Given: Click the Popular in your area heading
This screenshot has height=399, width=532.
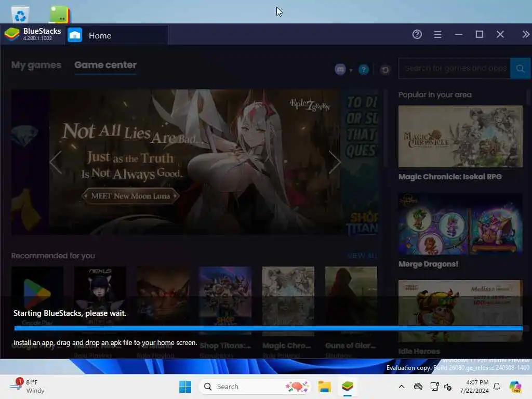Looking at the screenshot, I should coord(435,95).
